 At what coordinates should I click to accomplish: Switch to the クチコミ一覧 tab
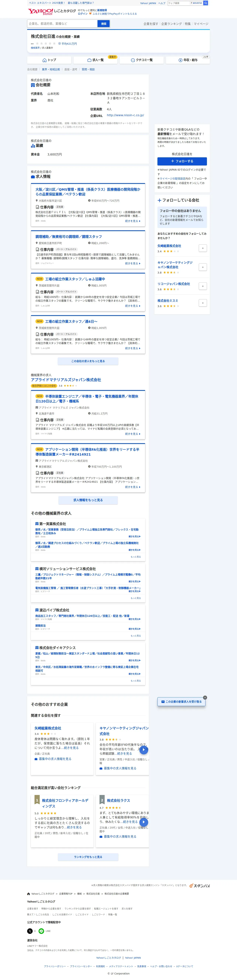click(142, 60)
